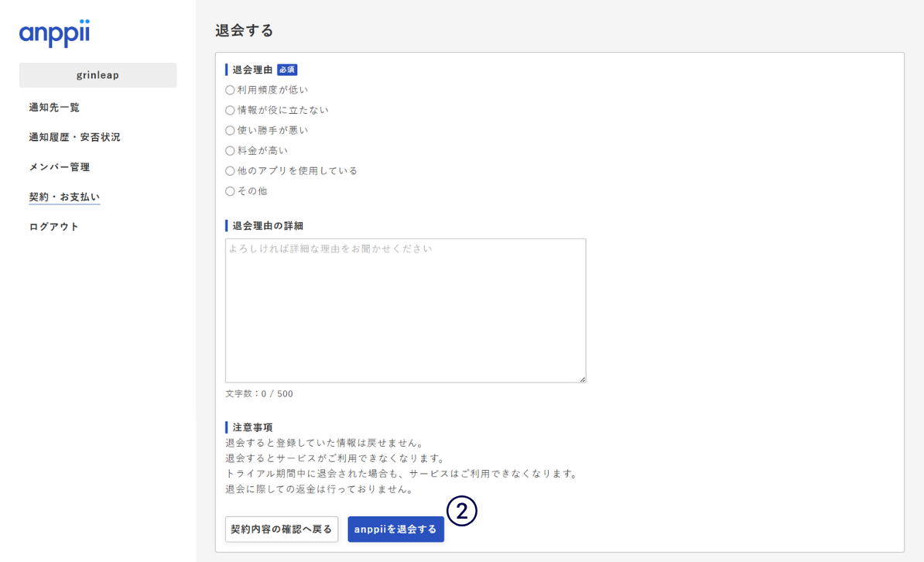924x562 pixels.
Task: Click the 必須 badge beside 退会理由
Action: [287, 70]
